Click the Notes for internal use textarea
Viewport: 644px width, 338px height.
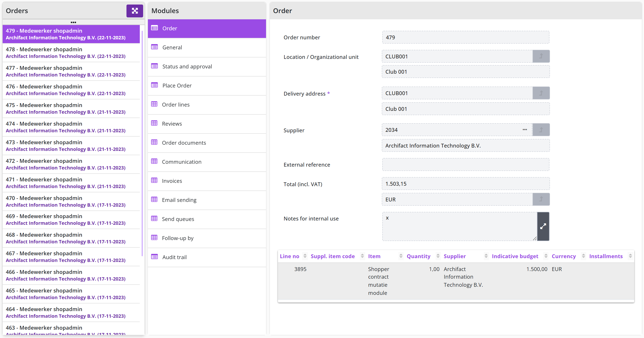pos(459,226)
